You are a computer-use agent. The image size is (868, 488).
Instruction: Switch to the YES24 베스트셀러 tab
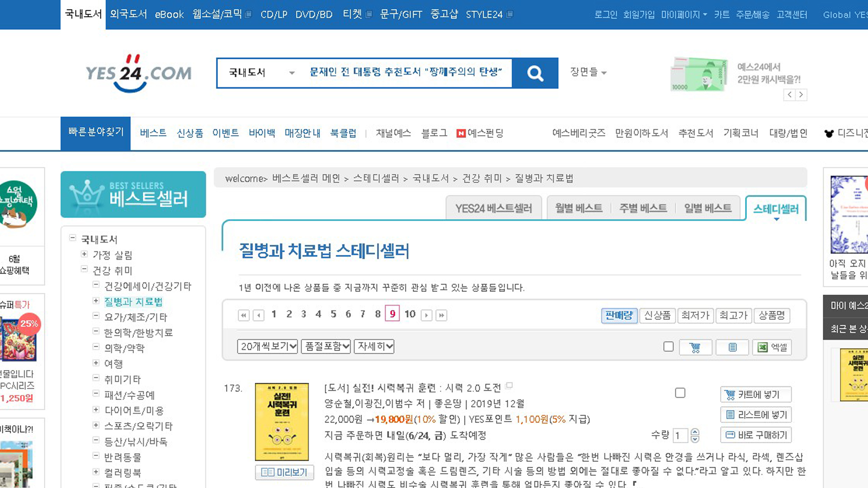pyautogui.click(x=494, y=208)
